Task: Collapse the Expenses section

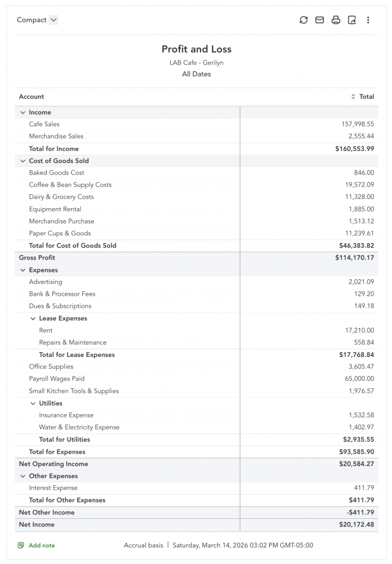Action: [23, 270]
